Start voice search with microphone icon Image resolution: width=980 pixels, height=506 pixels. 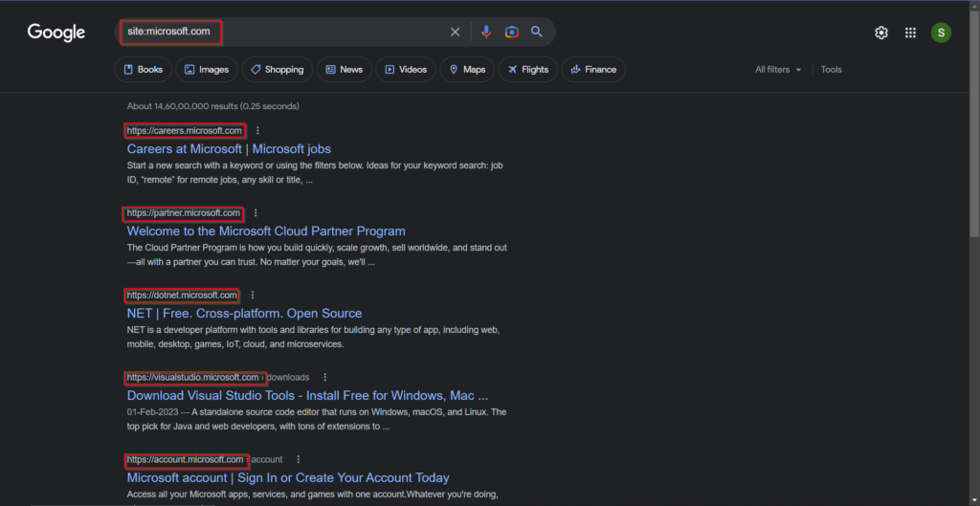[x=486, y=32]
